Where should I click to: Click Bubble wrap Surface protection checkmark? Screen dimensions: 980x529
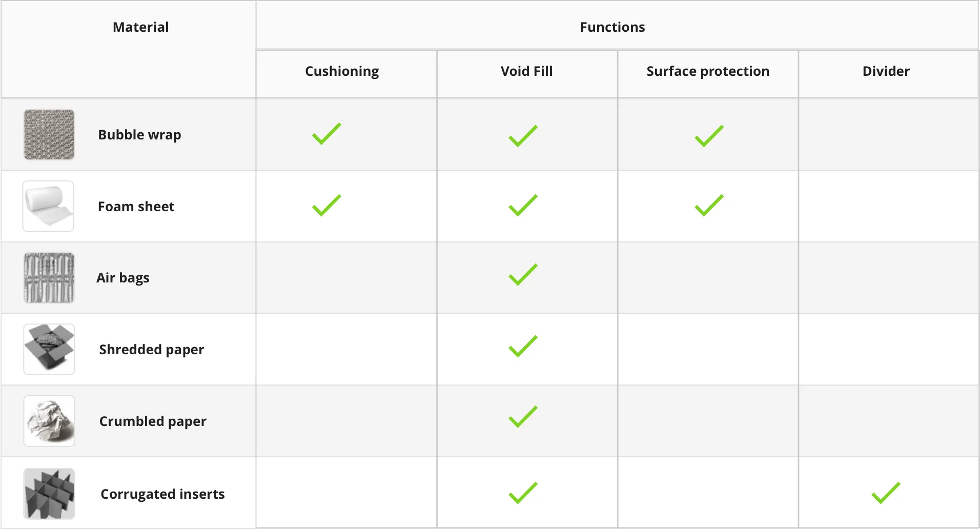click(x=709, y=136)
